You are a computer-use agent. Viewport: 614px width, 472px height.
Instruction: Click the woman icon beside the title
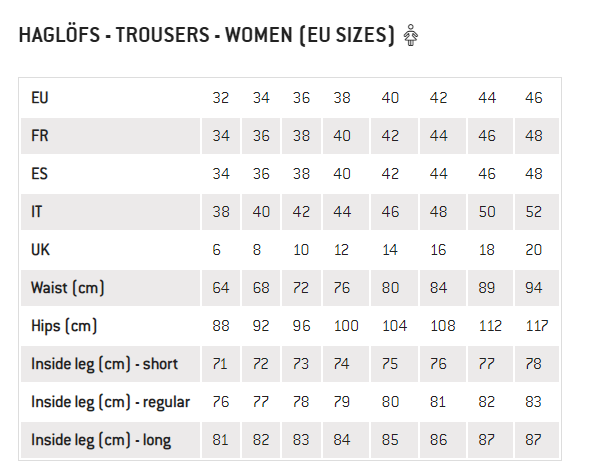[x=411, y=35]
